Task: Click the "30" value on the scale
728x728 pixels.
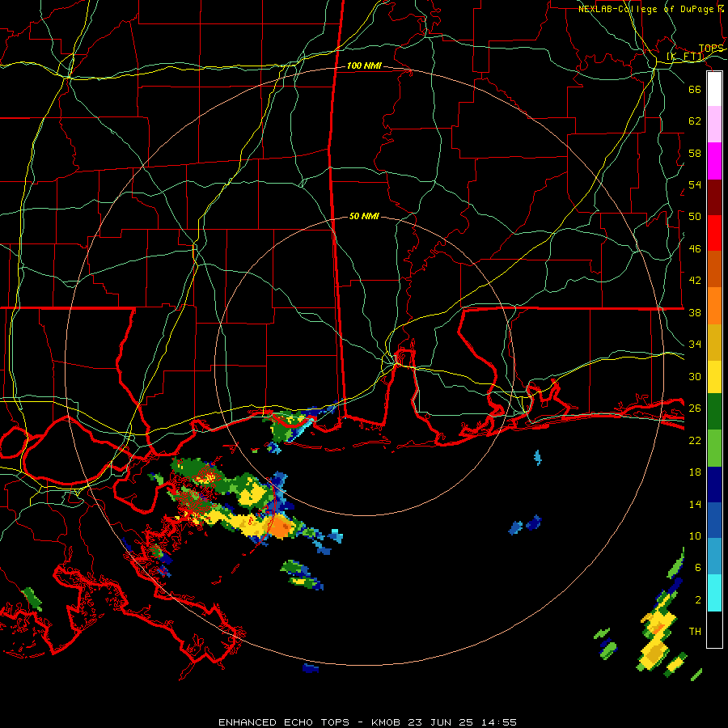Action: pyautogui.click(x=695, y=376)
